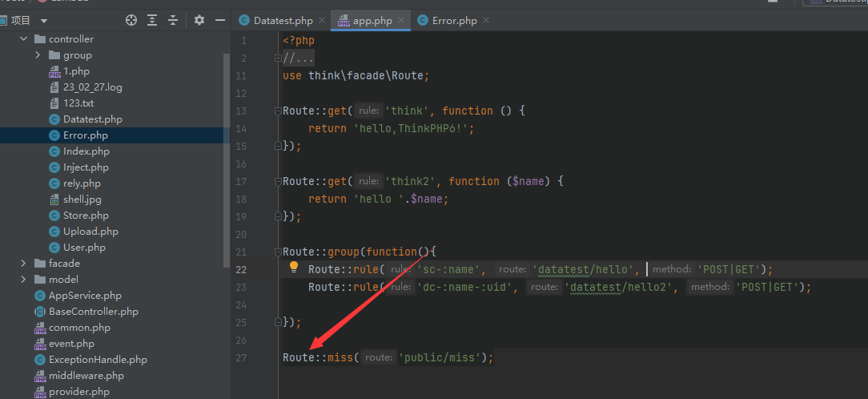Fold the Route::get think closure at line 13
Viewport: 868px width, 399px height.
tap(278, 111)
